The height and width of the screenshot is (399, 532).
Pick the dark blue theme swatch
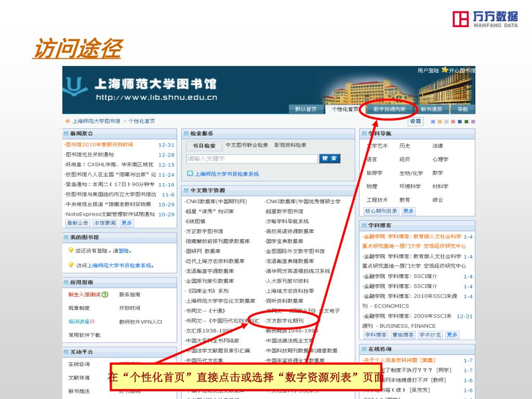(460, 122)
